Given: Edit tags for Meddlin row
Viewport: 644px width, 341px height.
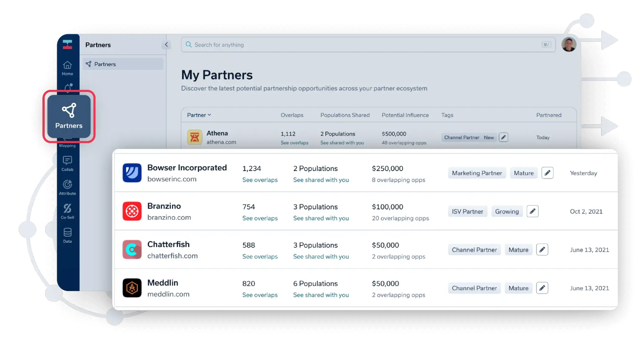Looking at the screenshot, I should pos(542,288).
